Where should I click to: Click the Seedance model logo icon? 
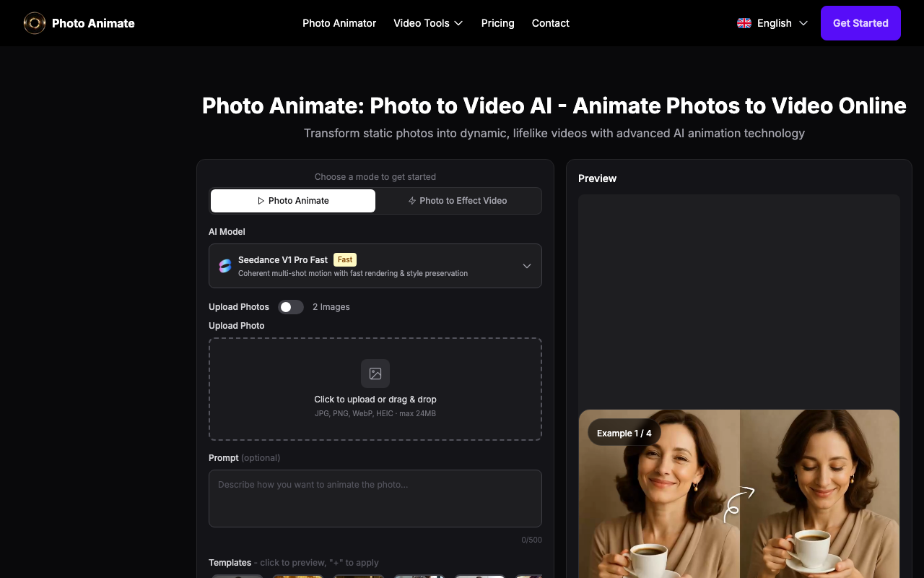point(225,266)
